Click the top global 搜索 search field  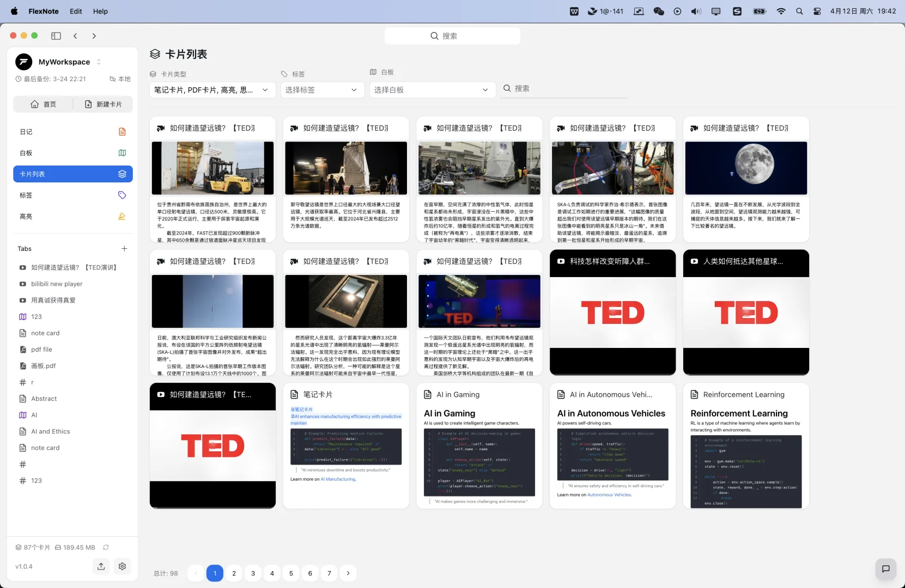pos(452,36)
